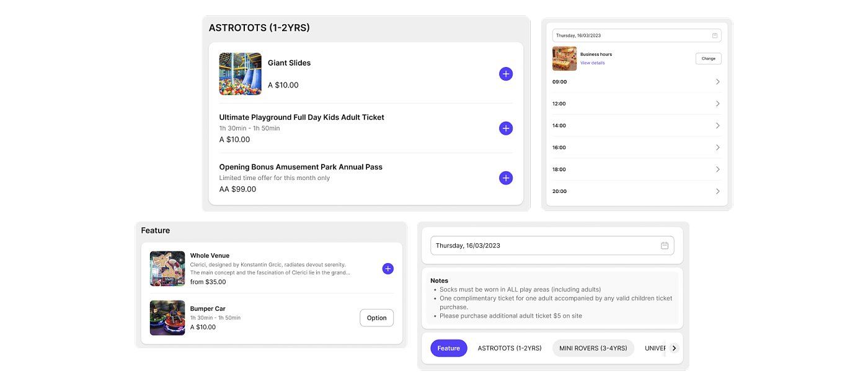Add Opening Bonus Annual Pass plus icon
The width and height of the screenshot is (868, 386).
506,178
